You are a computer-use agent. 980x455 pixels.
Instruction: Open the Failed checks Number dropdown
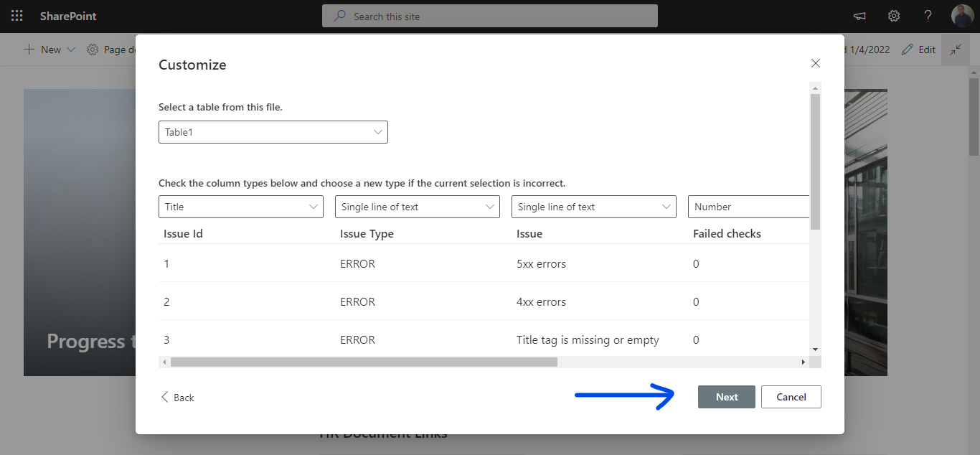pyautogui.click(x=748, y=207)
